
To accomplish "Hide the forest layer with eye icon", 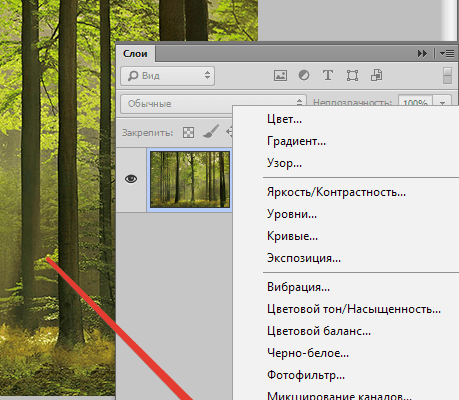I will coord(131,179).
